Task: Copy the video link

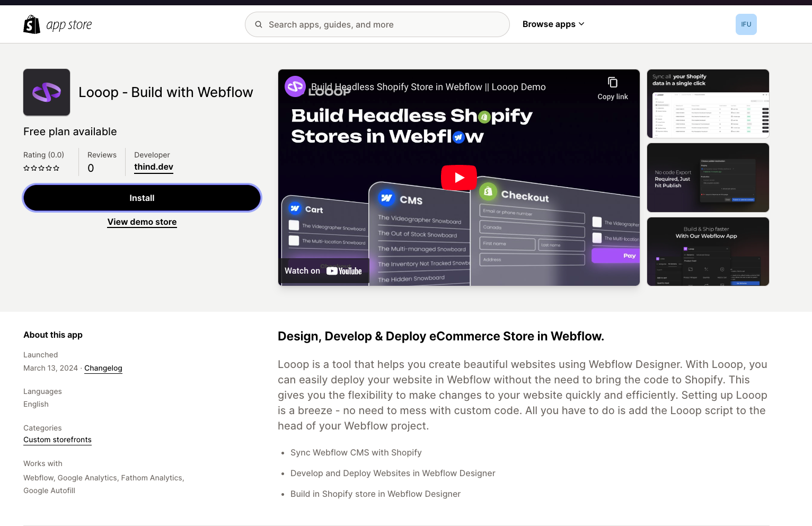Action: pyautogui.click(x=613, y=88)
